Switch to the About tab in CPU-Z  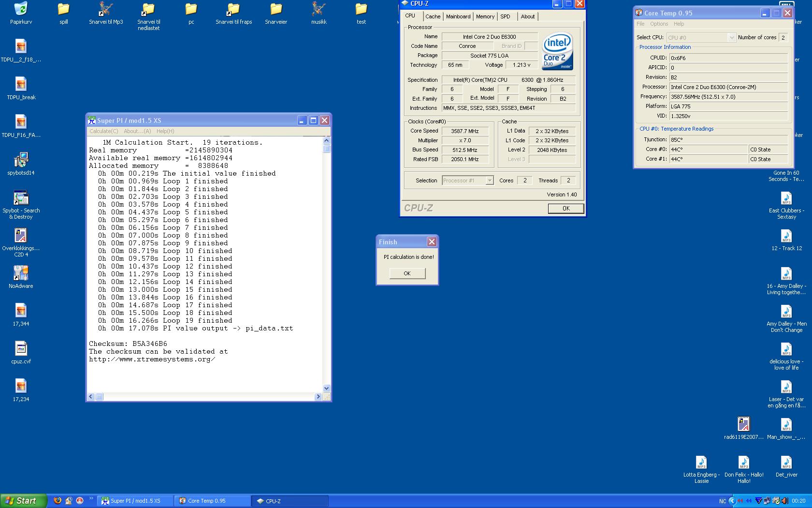click(x=528, y=16)
